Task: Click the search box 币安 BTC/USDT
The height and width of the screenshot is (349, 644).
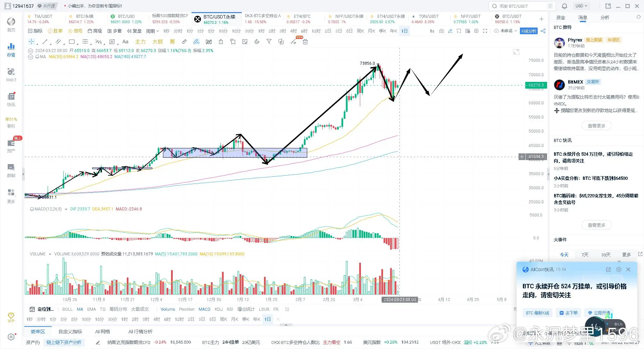Action: (x=522, y=6)
